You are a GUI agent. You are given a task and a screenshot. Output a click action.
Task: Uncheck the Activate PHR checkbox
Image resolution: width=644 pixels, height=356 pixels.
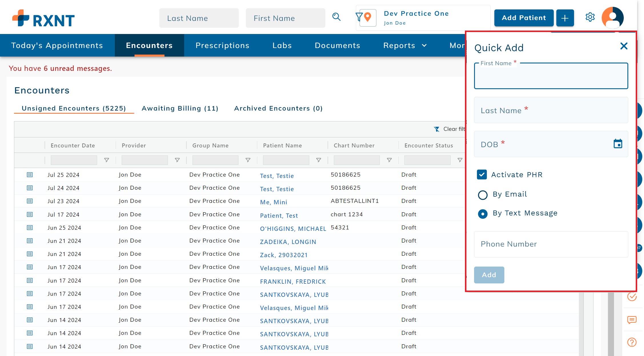point(482,175)
